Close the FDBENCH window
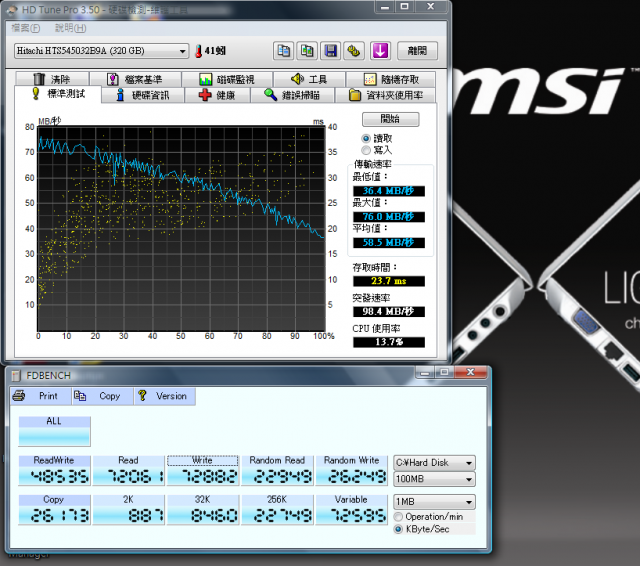The width and height of the screenshot is (640, 566). pos(471,372)
